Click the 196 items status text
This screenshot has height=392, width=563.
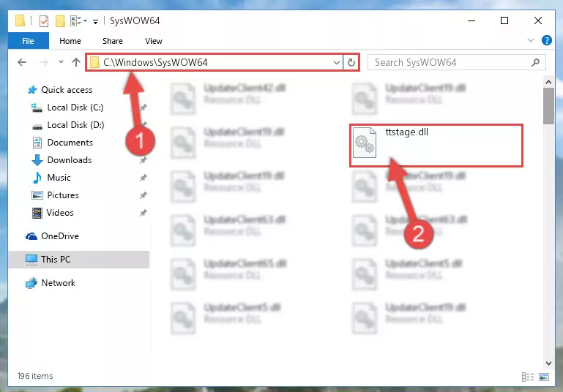tap(35, 376)
